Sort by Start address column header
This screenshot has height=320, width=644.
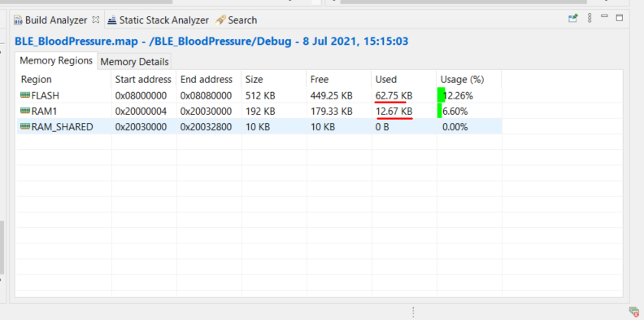(x=144, y=79)
